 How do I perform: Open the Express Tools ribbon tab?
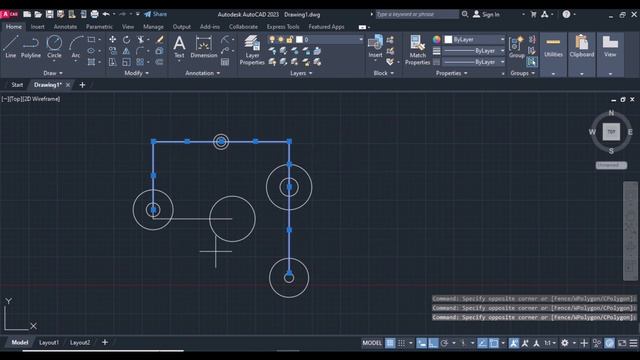[x=283, y=27]
